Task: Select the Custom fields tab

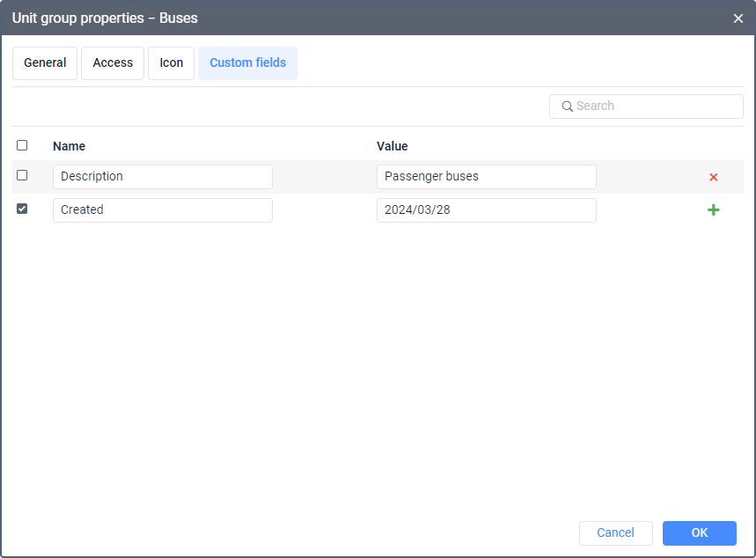Action: 247,63
